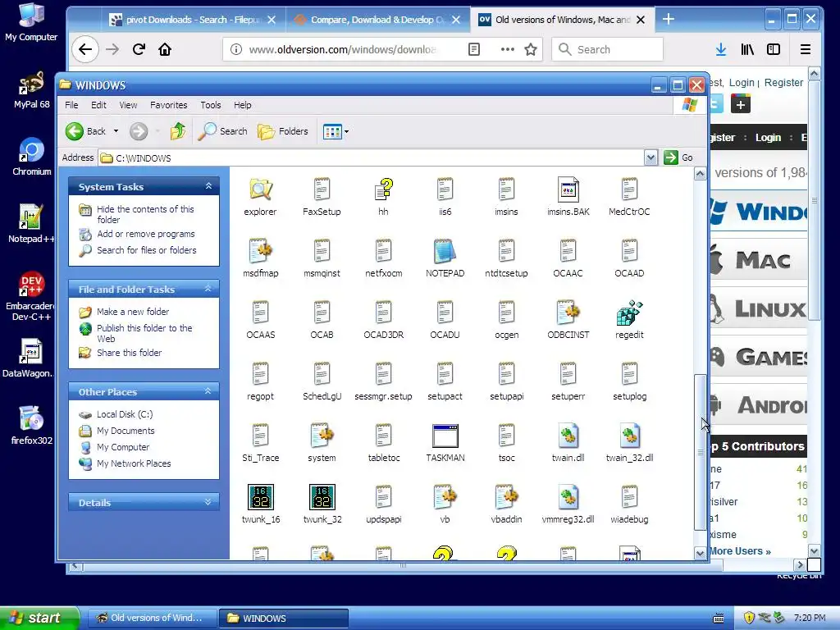The image size is (840, 630).
Task: Click Hide the contents of this folder
Action: (x=145, y=214)
